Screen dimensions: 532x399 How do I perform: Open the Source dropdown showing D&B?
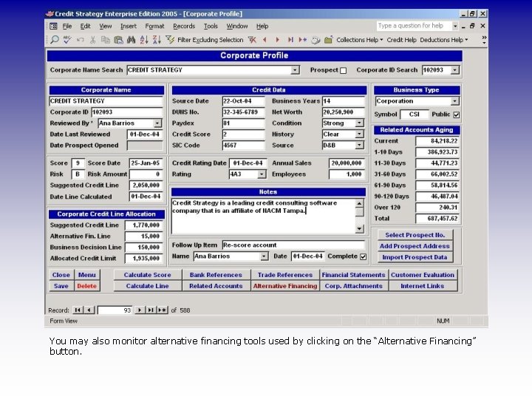[x=359, y=146]
